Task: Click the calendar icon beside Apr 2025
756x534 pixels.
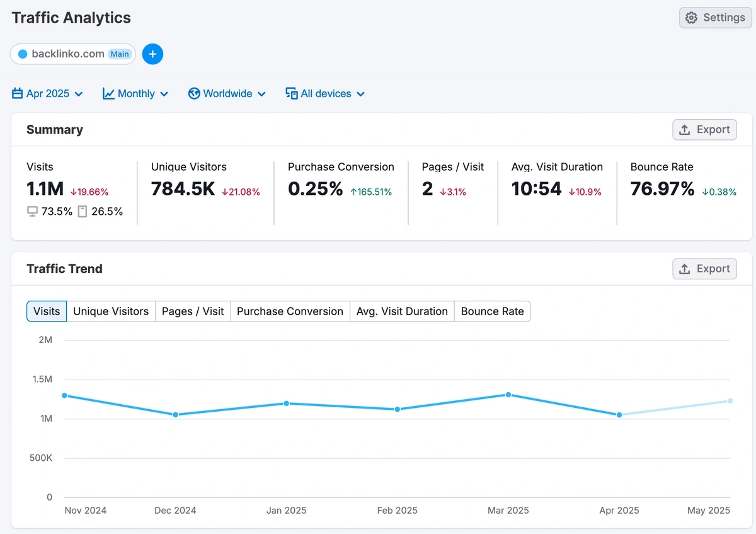Action: (18, 94)
